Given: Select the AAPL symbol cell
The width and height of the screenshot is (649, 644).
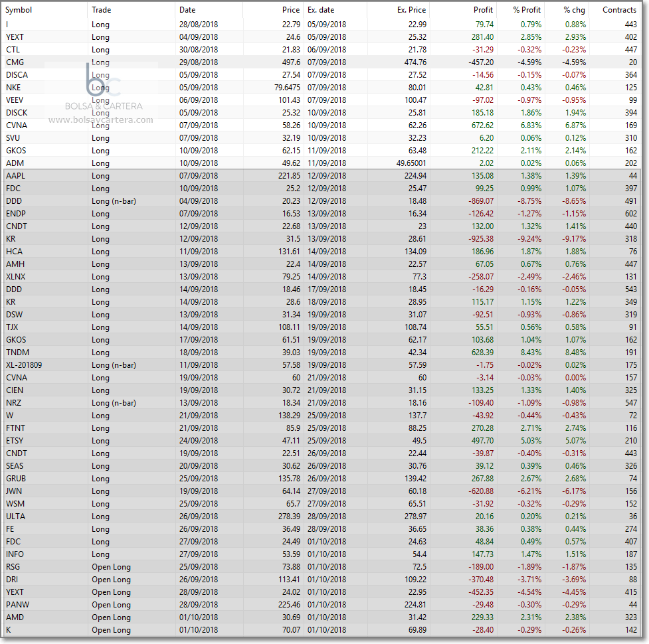Looking at the screenshot, I should coord(16,176).
